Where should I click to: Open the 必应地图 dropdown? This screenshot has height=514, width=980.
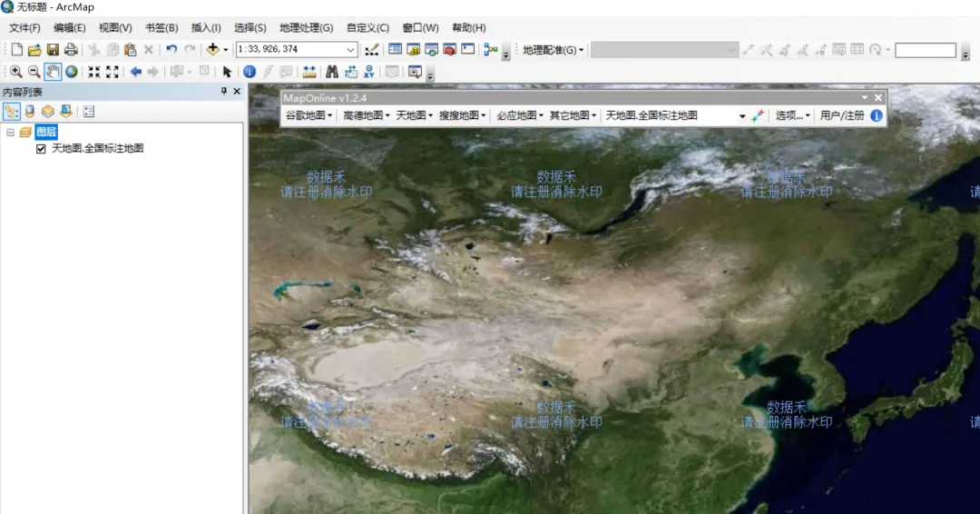520,115
